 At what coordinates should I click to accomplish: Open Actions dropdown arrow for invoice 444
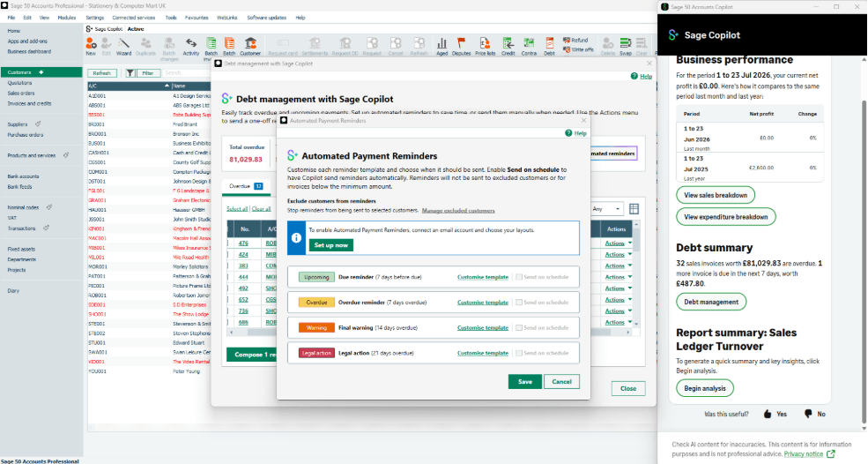click(630, 277)
